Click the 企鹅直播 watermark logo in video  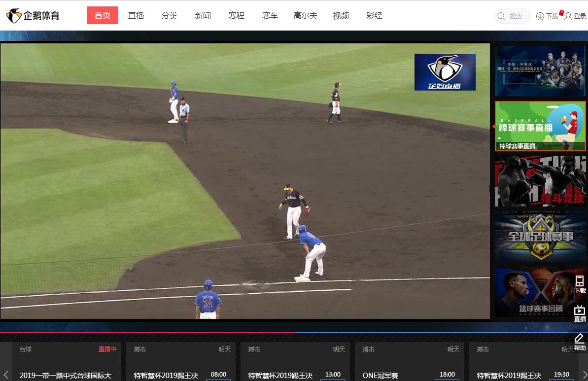tap(445, 72)
